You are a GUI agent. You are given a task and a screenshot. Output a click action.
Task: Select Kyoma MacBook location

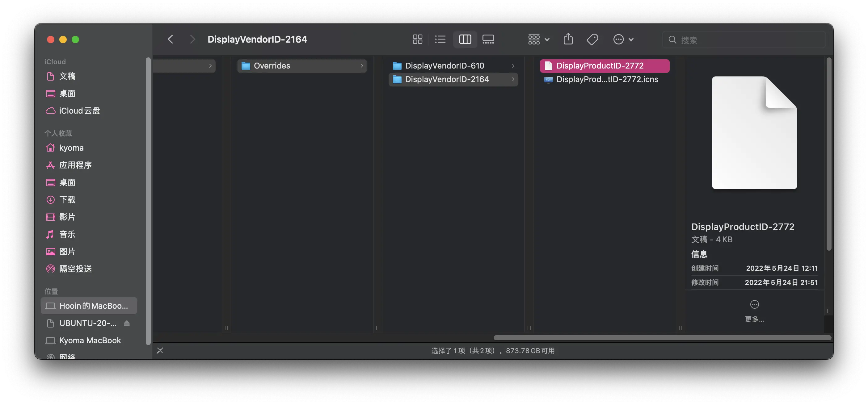coord(90,340)
